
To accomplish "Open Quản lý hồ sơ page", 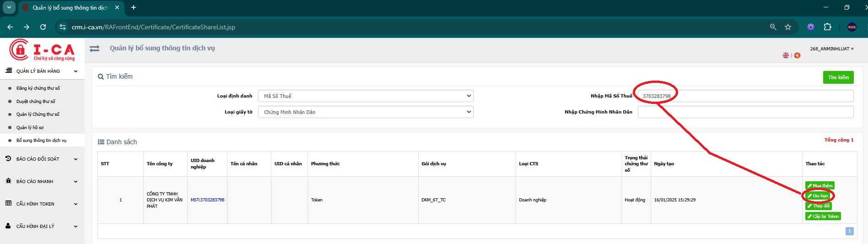I will pyautogui.click(x=30, y=127).
